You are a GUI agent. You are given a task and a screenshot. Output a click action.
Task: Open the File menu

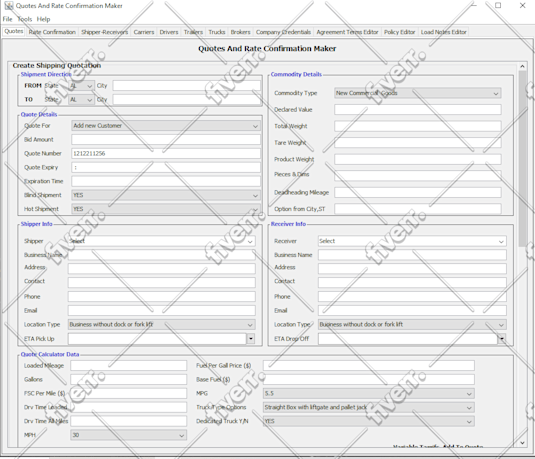coord(8,19)
